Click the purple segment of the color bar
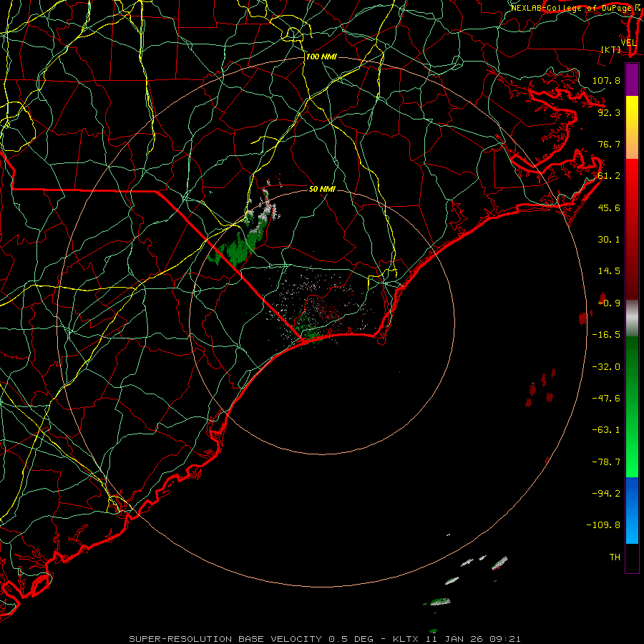 (x=632, y=79)
